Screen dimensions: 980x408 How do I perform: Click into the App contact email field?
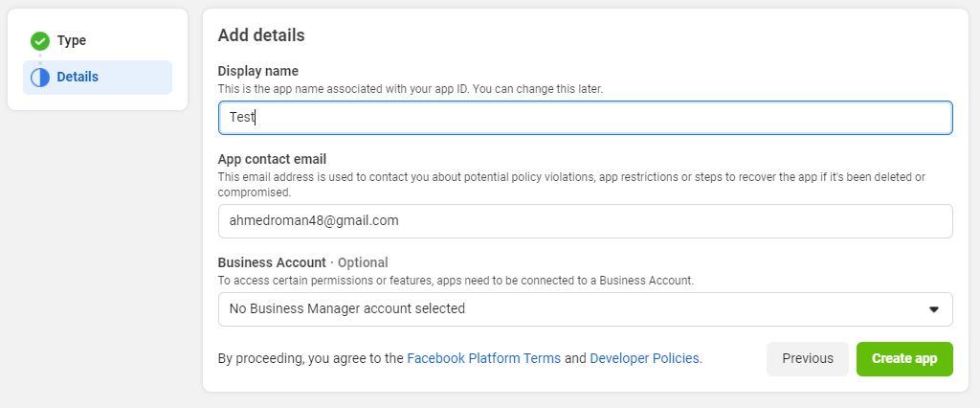[585, 220]
